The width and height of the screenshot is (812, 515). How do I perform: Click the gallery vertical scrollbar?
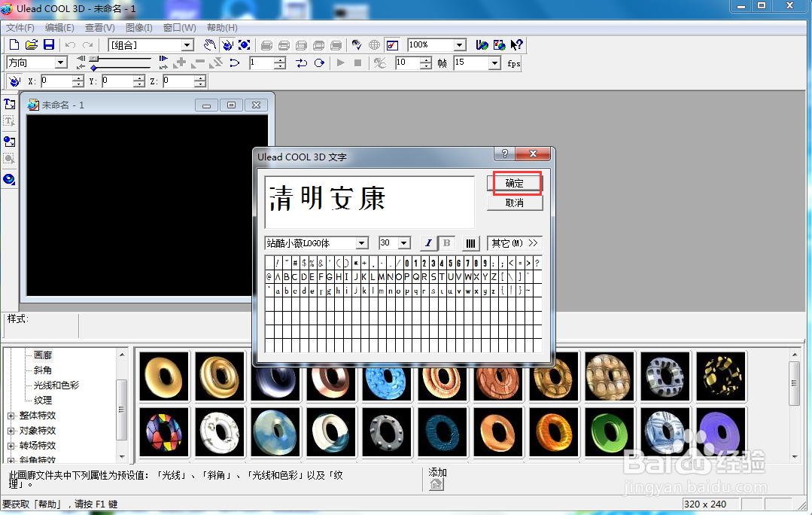pos(795,405)
